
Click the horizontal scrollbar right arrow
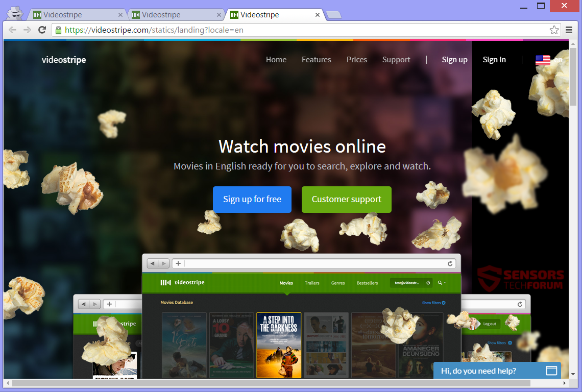(565, 383)
